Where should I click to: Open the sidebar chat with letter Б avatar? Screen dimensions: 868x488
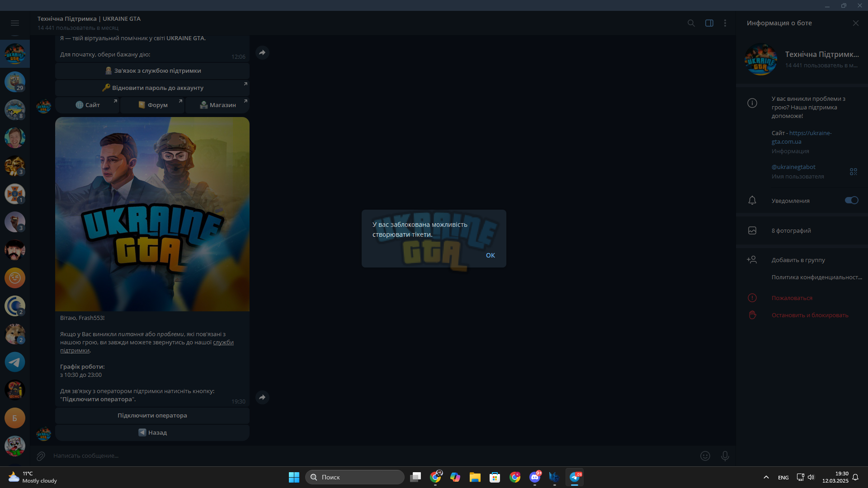coord(15,418)
